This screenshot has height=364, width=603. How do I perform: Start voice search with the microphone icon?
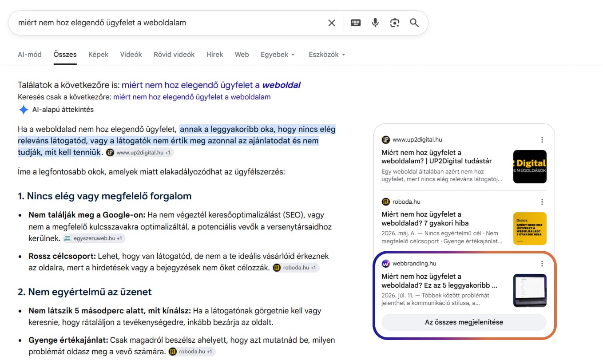[375, 23]
